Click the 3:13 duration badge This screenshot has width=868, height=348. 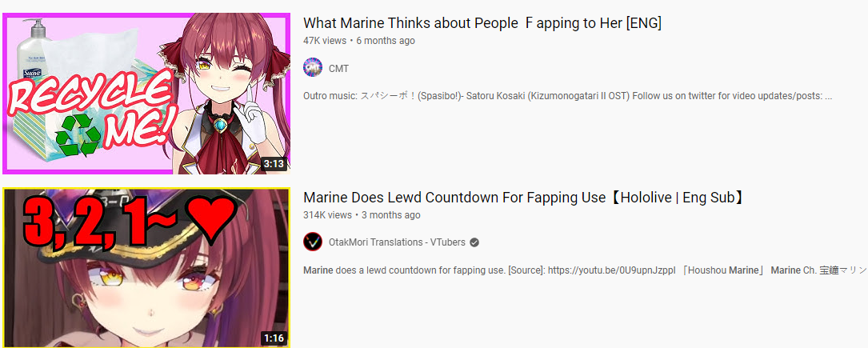274,164
